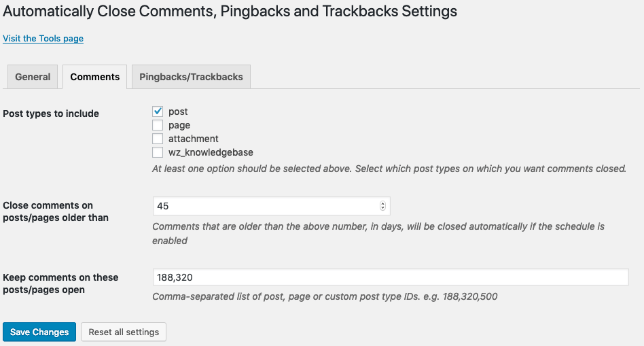Viewport: 644px width, 346px height.
Task: Open the Pingbacks/Trackbacks tab
Action: pyautogui.click(x=191, y=77)
